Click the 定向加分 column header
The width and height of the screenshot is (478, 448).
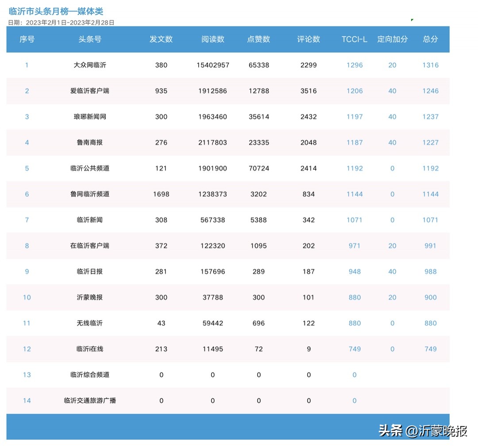(x=392, y=39)
